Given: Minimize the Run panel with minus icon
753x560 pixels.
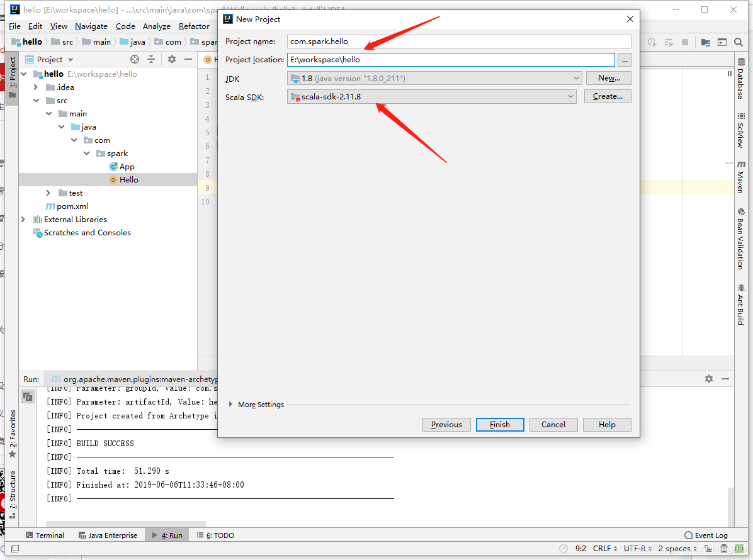Looking at the screenshot, I should (725, 379).
